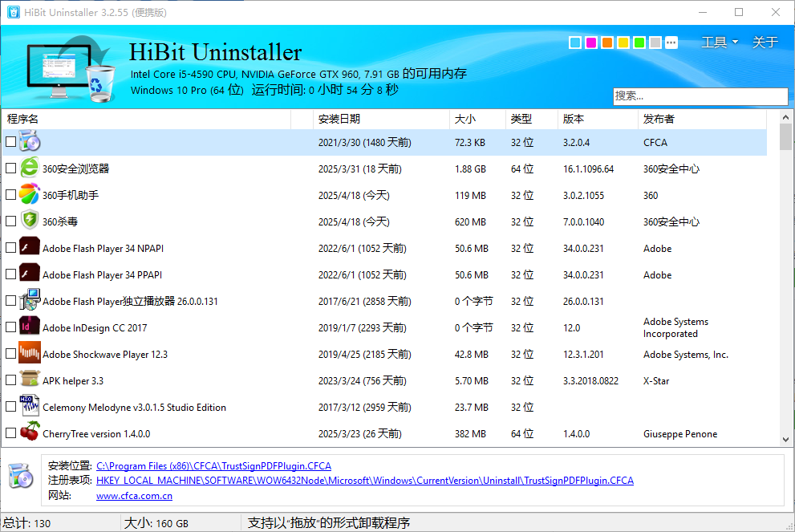Click the 大小: 160 GB status entry
The width and height of the screenshot is (795, 532).
click(x=156, y=523)
